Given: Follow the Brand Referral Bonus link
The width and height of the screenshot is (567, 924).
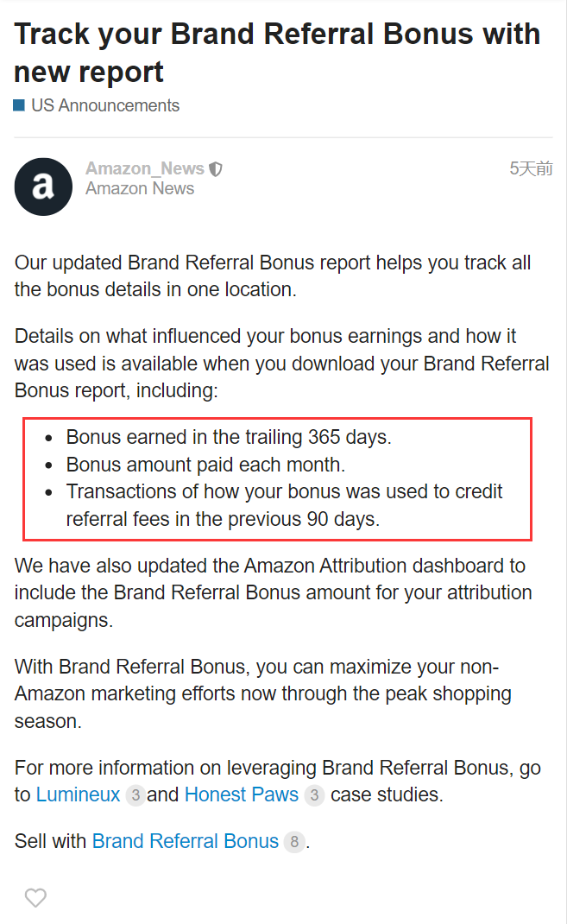Looking at the screenshot, I should point(186,841).
